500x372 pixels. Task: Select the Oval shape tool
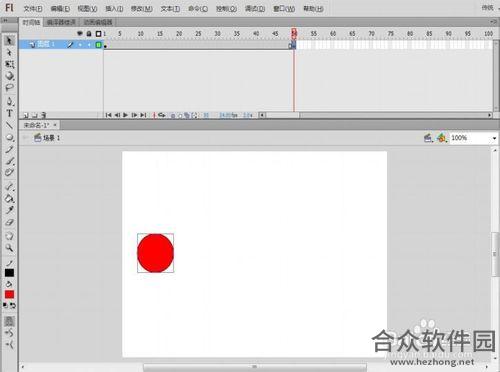point(9,137)
